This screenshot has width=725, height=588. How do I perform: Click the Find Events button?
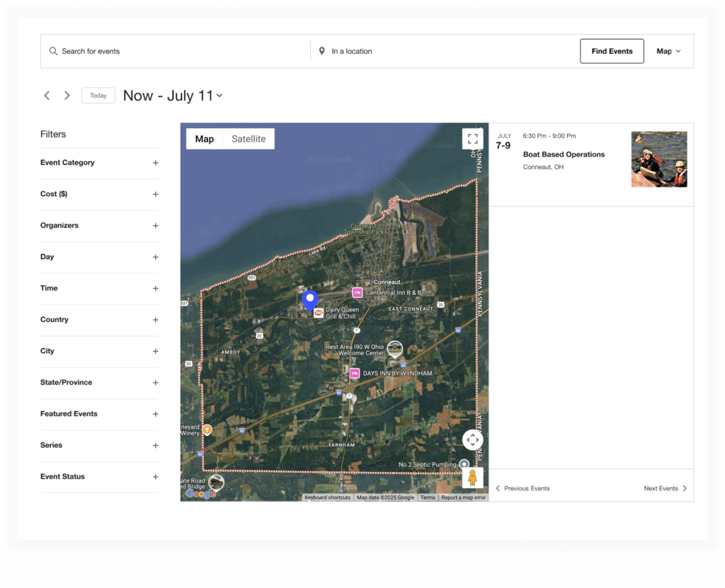pos(612,51)
